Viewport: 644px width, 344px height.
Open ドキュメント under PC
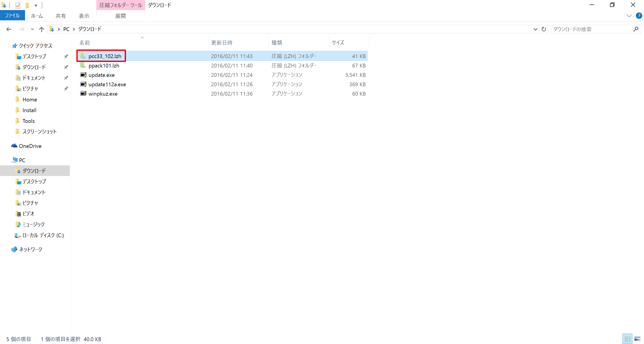pos(34,192)
